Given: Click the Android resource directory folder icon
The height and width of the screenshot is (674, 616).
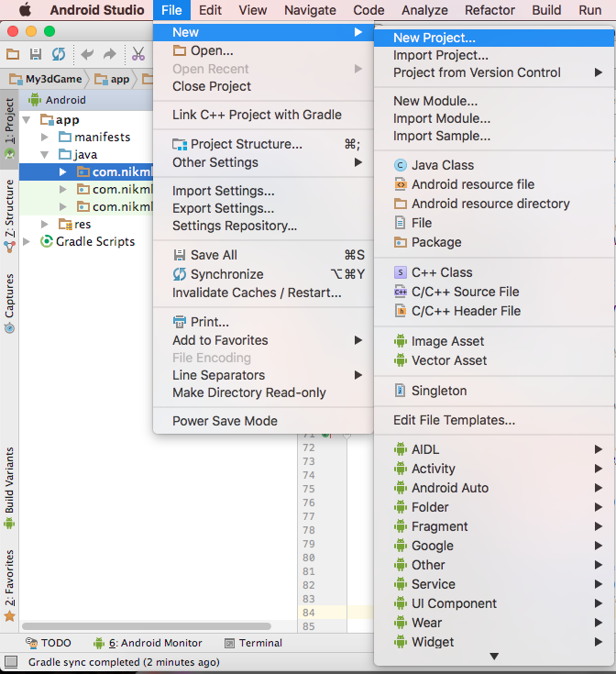Looking at the screenshot, I should click(x=401, y=204).
